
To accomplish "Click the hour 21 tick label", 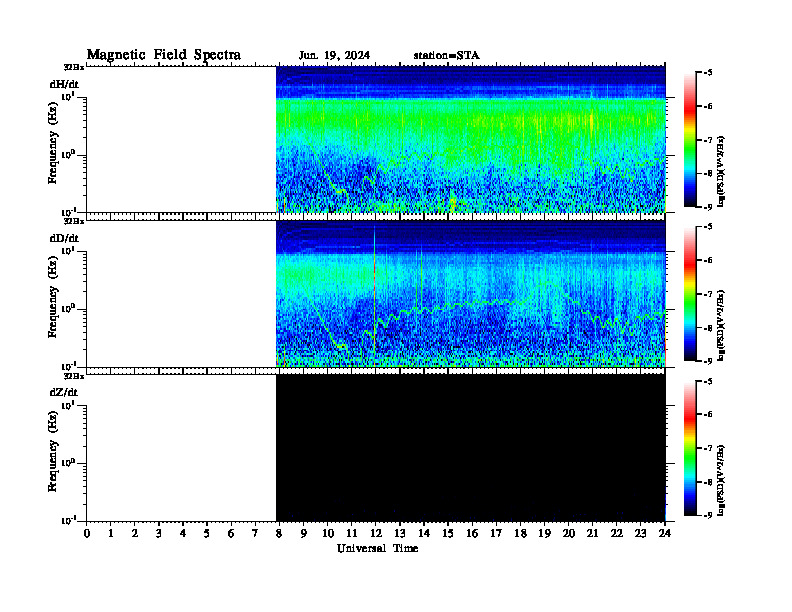I will click(593, 534).
